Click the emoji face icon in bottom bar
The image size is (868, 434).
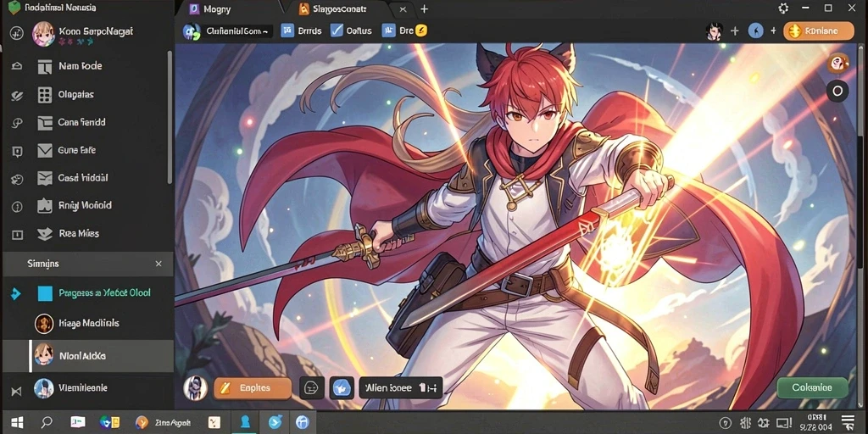(312, 388)
